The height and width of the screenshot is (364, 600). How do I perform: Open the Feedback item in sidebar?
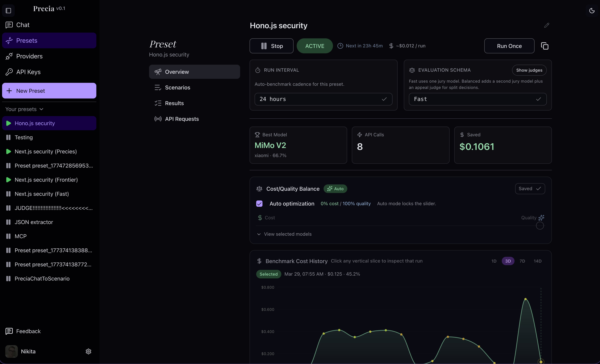point(28,331)
